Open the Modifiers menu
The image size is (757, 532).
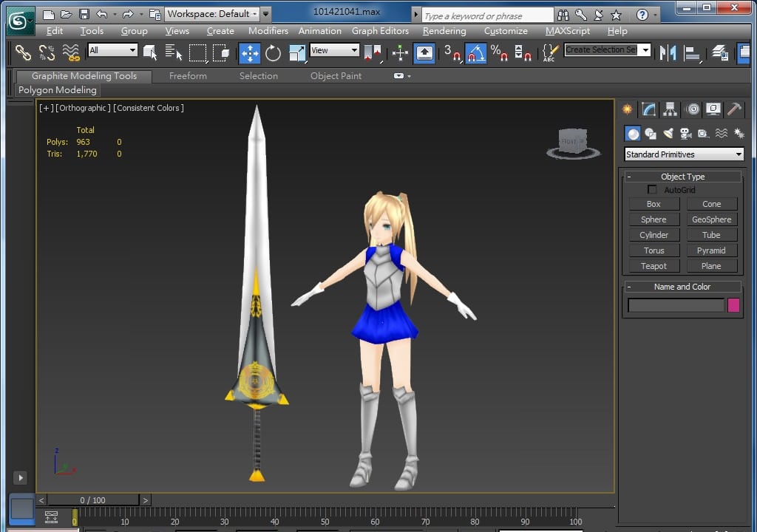point(268,31)
